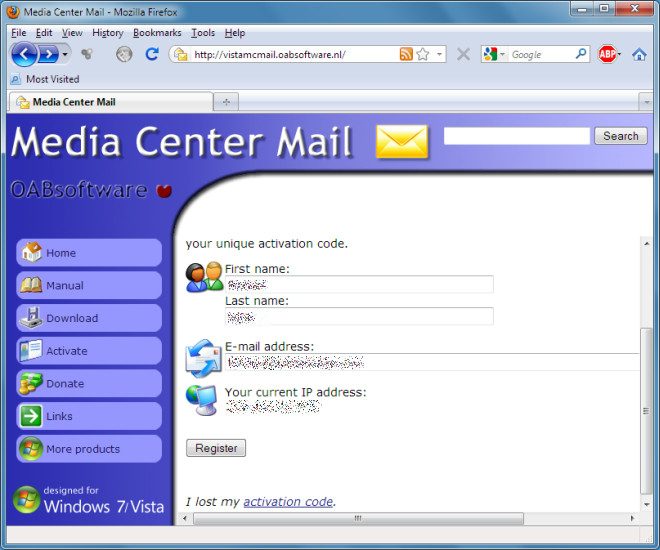This screenshot has height=550, width=660.
Task: Open the Edit menu
Action: point(44,33)
